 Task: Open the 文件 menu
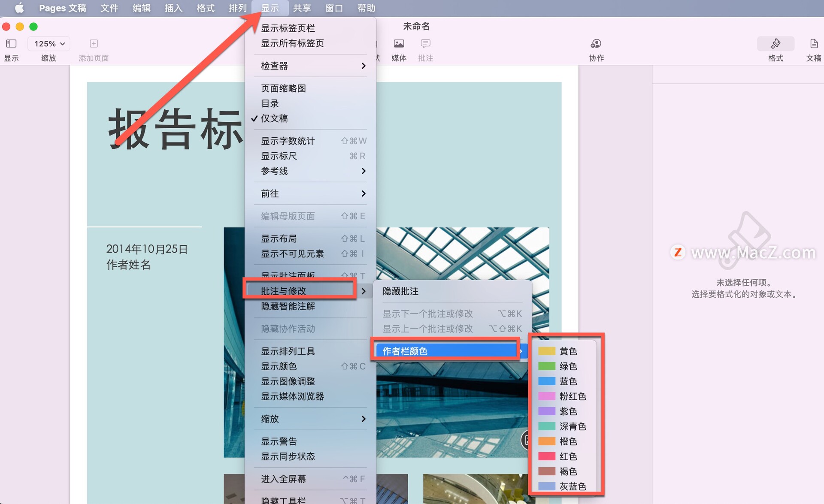pyautogui.click(x=109, y=8)
